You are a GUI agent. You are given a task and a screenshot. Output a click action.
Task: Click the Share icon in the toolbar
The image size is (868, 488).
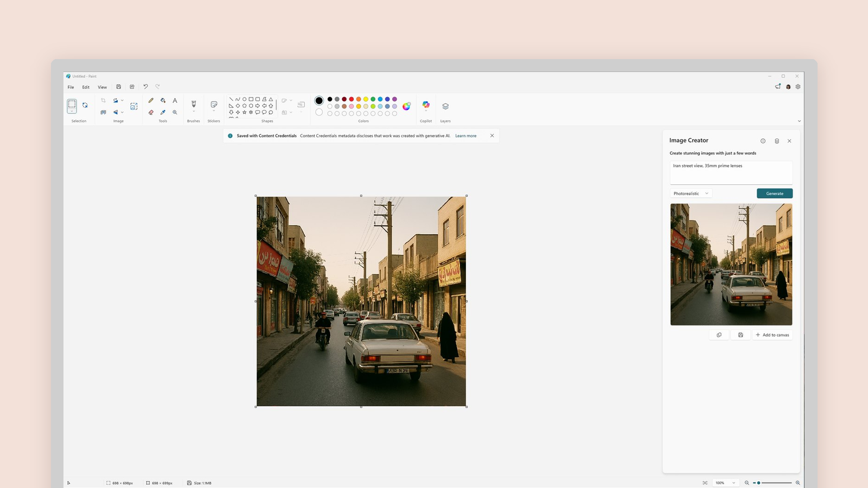[132, 87]
